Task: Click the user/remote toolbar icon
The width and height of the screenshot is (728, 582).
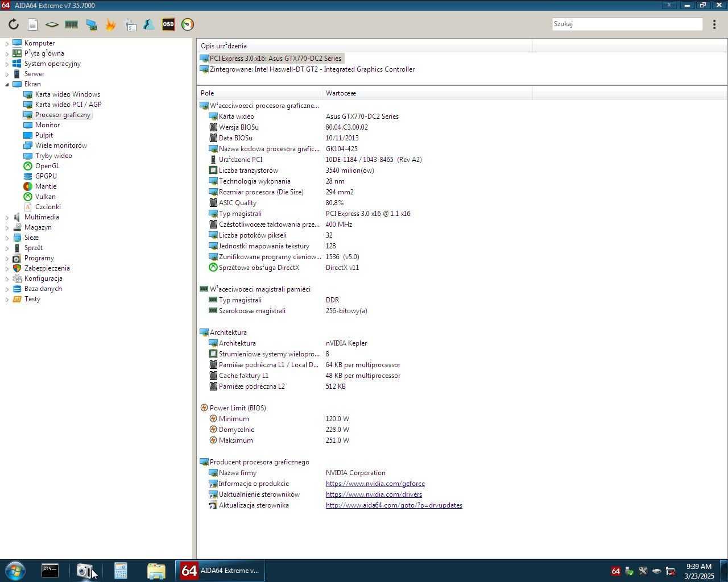Action: pyautogui.click(x=149, y=24)
